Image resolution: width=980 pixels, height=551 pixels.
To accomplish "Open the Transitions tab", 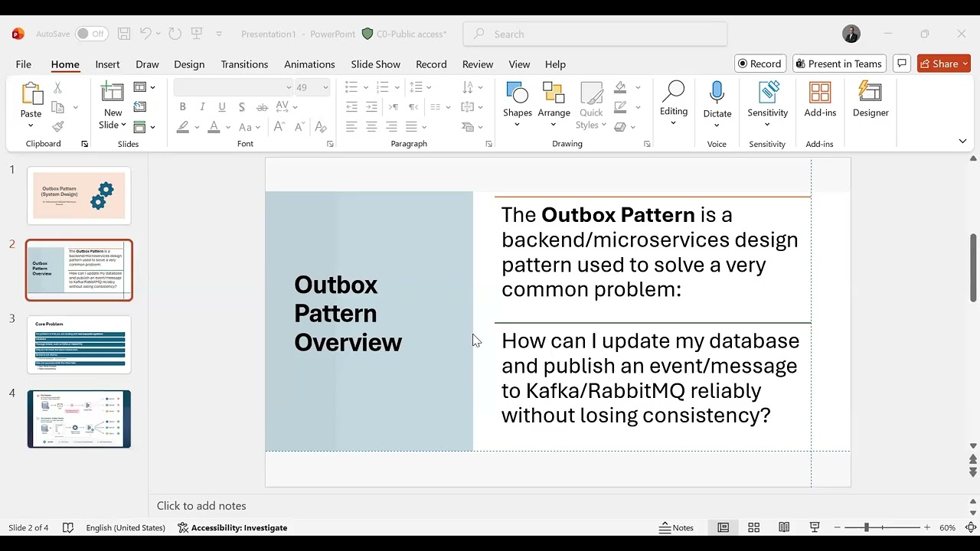I will [244, 64].
